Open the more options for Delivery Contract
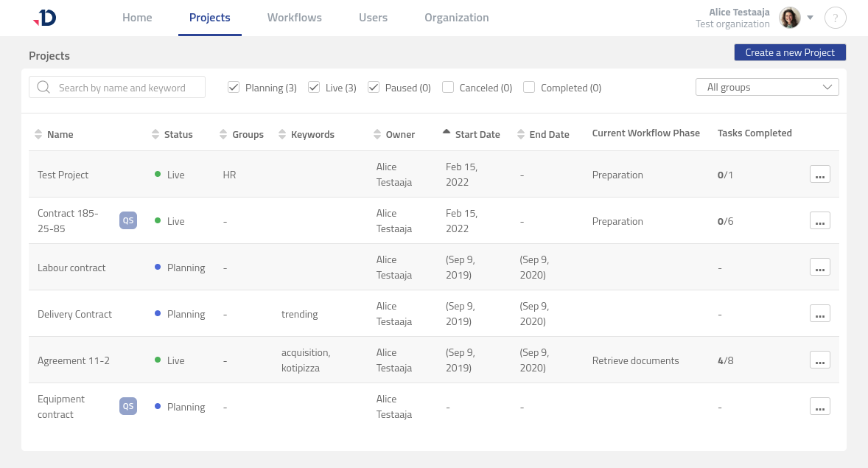 point(819,313)
